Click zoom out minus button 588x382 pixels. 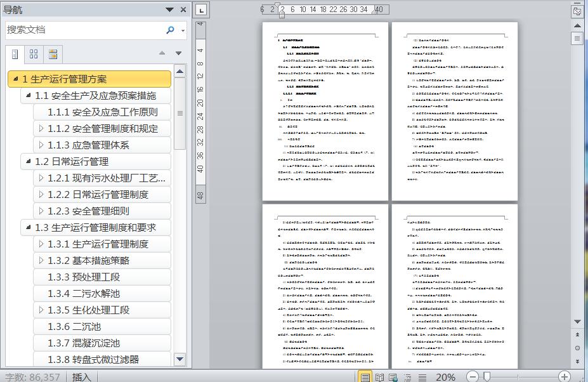click(473, 376)
